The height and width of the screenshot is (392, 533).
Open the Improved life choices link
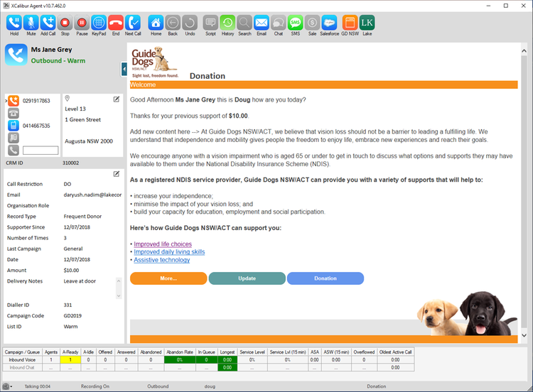tap(163, 244)
